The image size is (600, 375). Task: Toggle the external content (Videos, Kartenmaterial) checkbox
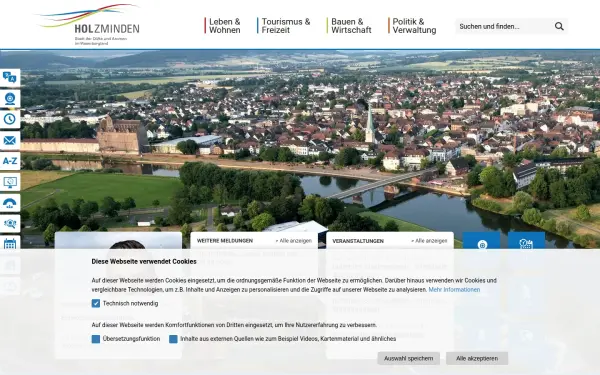click(173, 339)
